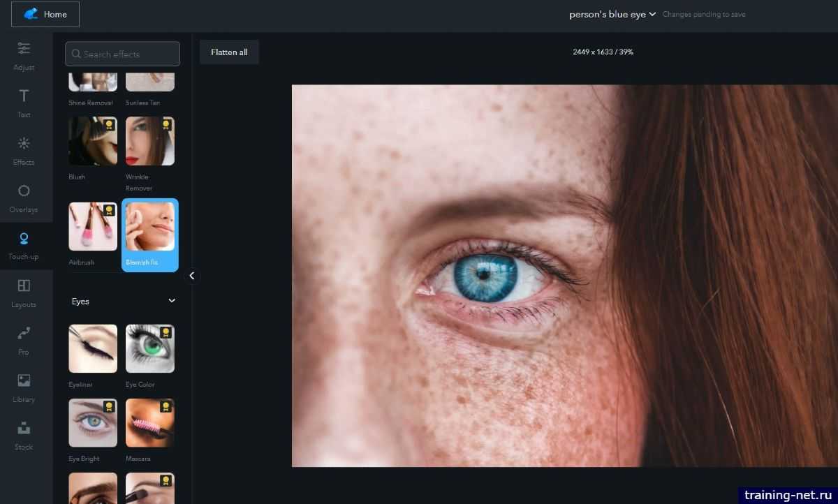
Task: Choose the Eyeliner effect thumbnail
Action: point(93,349)
